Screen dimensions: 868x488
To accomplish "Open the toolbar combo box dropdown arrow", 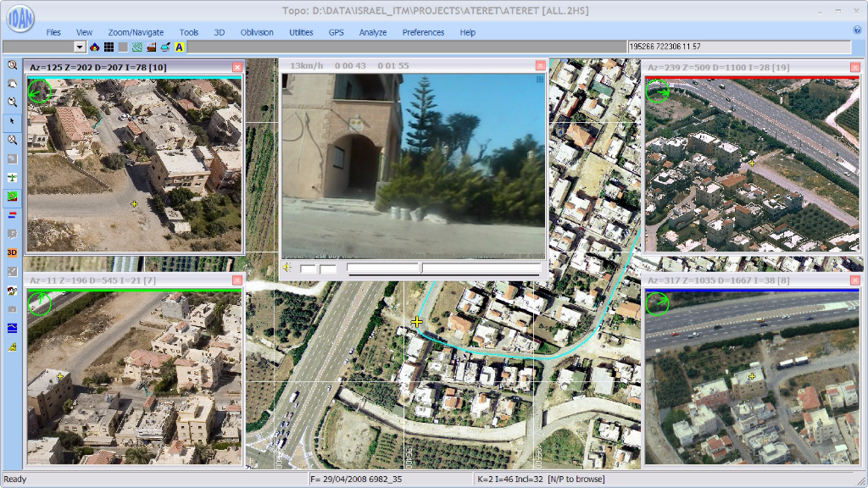I will pyautogui.click(x=80, y=47).
